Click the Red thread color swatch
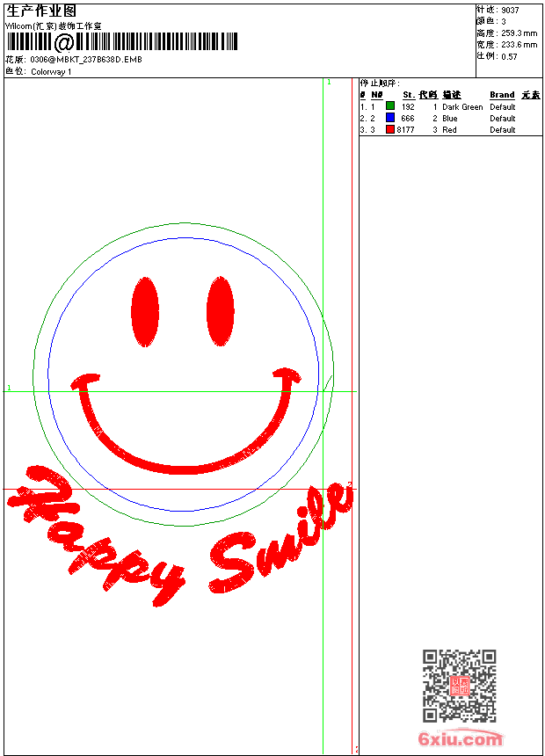The image size is (545, 756). point(390,129)
